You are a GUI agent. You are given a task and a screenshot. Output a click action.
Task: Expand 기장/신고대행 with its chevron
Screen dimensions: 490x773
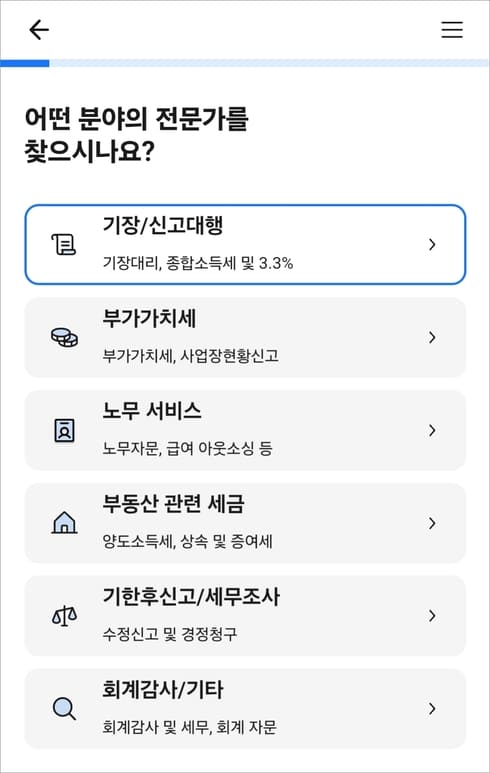pyautogui.click(x=432, y=244)
